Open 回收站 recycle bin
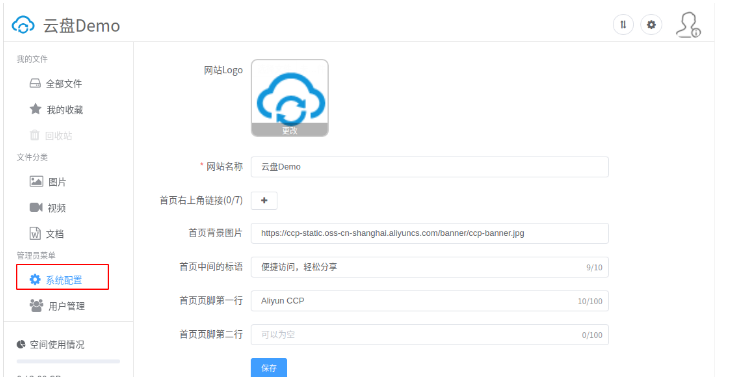Viewport: 732px width, 379px height. (51, 136)
